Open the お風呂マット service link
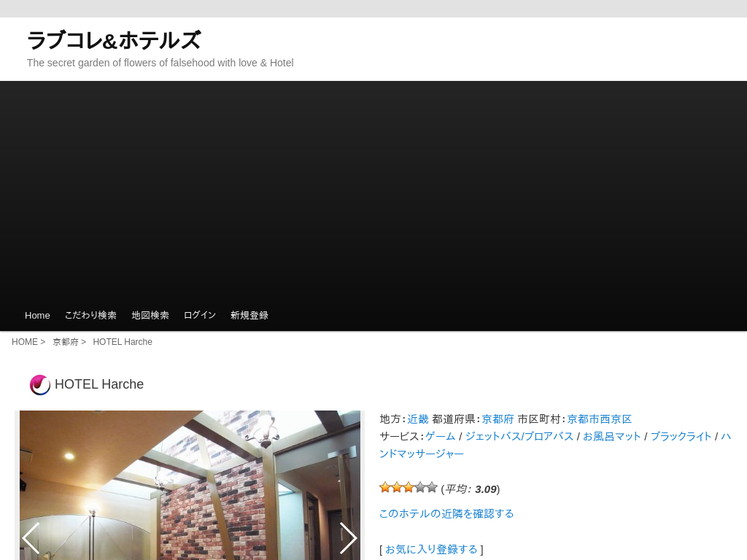747x560 pixels. (x=612, y=436)
